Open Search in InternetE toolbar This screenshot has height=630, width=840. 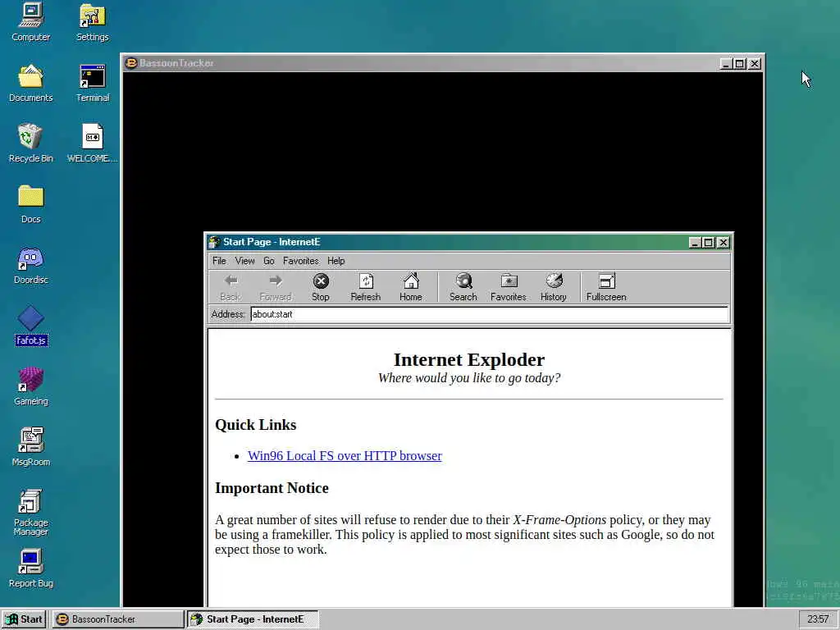point(463,288)
